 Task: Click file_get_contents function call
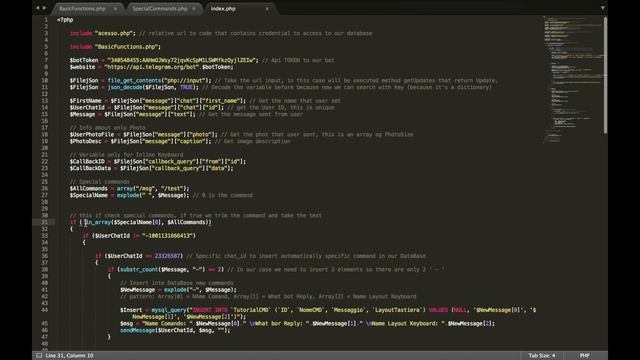tap(134, 80)
